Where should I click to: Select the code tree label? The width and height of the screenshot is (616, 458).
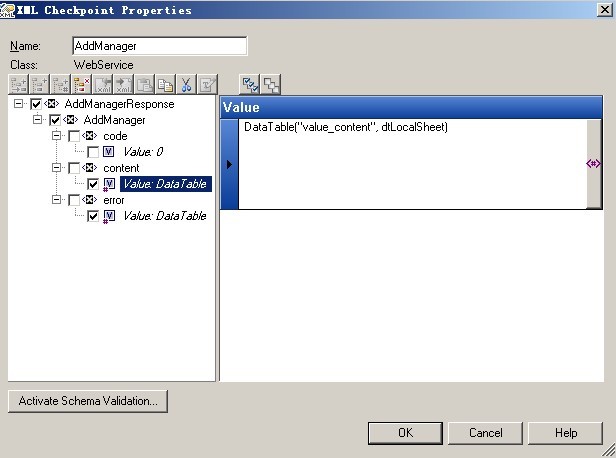point(115,136)
